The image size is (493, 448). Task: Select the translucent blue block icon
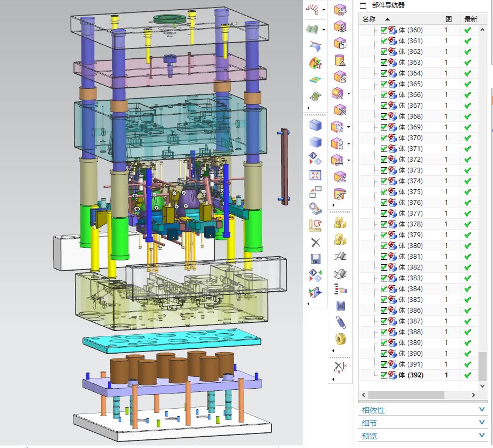[316, 142]
